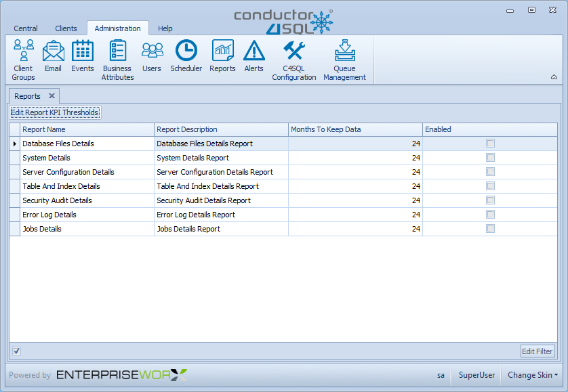Viewport: 568px width, 392px height.
Task: Minimize the application window
Action: click(x=510, y=11)
